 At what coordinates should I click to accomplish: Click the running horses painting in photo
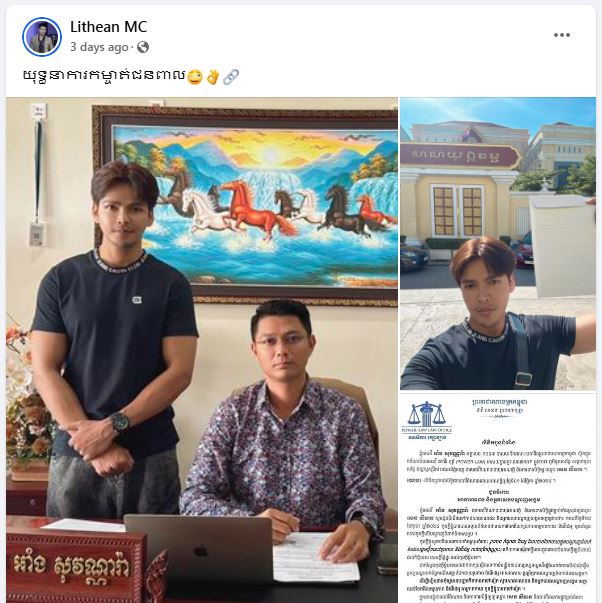pos(245,206)
